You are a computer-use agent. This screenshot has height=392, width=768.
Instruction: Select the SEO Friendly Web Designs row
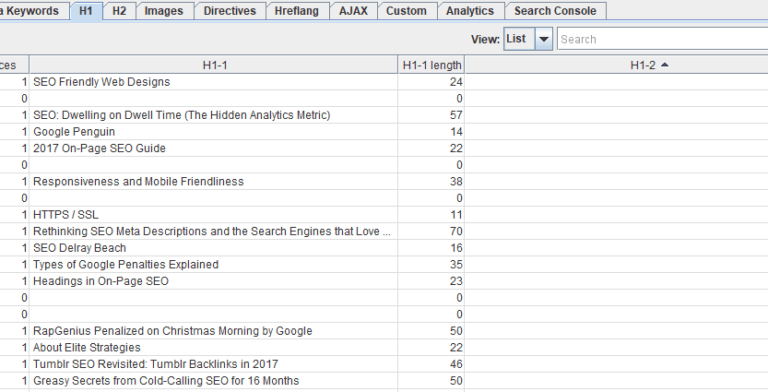[384, 82]
